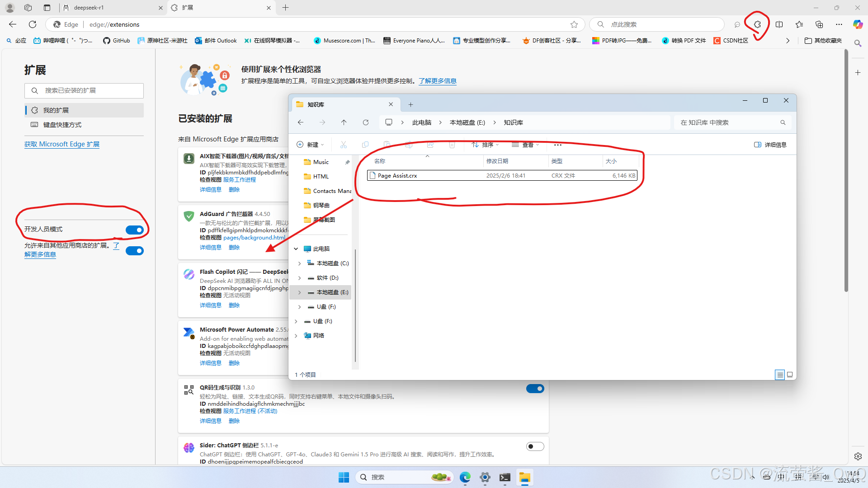
Task: Show more bookmarks via the favorites bar chevron
Action: [x=788, y=41]
